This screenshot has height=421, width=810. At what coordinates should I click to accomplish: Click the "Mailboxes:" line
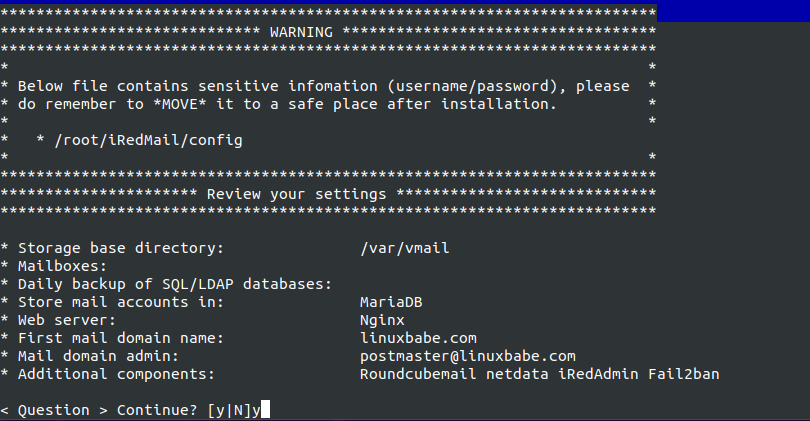point(62,266)
